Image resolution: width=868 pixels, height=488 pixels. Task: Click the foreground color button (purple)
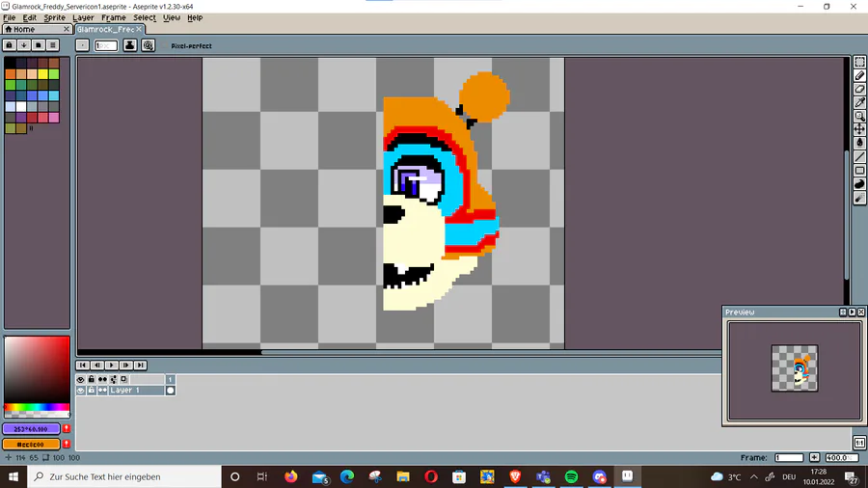pos(31,429)
